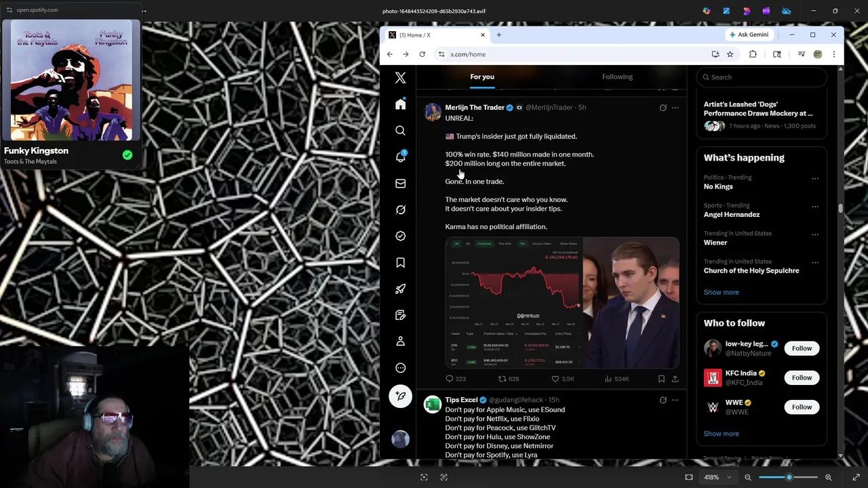Bookmark Merlijn The Trader's post
868x488 pixels.
pyautogui.click(x=661, y=379)
